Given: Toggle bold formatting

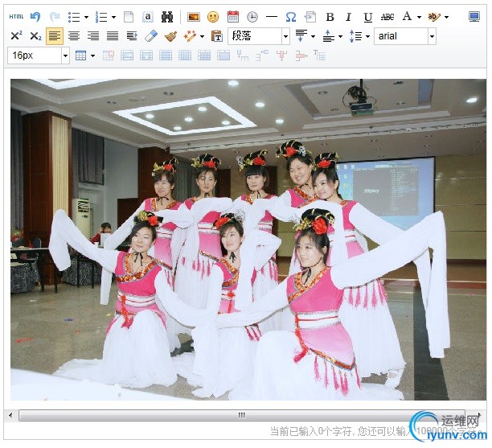Looking at the screenshot, I should (330, 17).
